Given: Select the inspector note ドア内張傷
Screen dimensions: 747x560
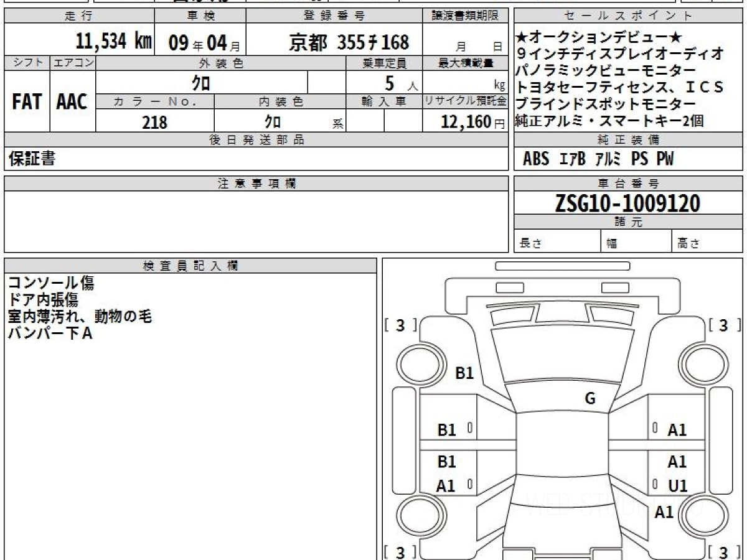Looking at the screenshot, I should point(43,301).
